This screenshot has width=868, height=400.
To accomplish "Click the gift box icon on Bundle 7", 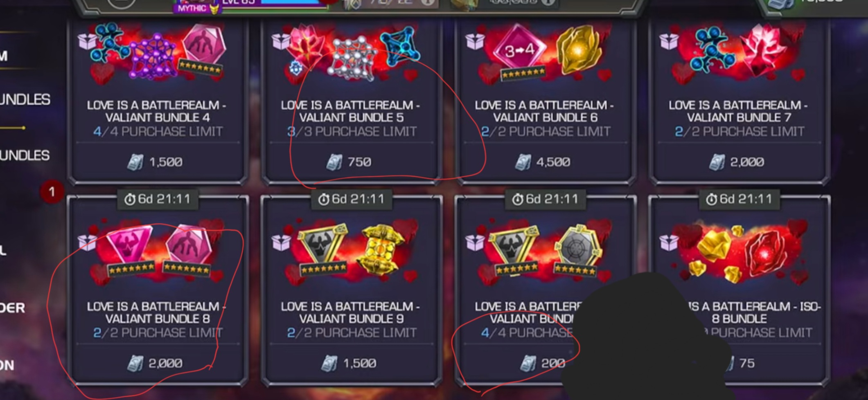I will coord(668,41).
